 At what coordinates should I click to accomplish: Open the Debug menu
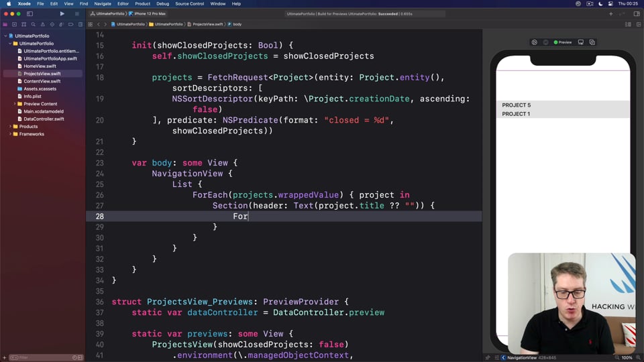click(x=162, y=4)
